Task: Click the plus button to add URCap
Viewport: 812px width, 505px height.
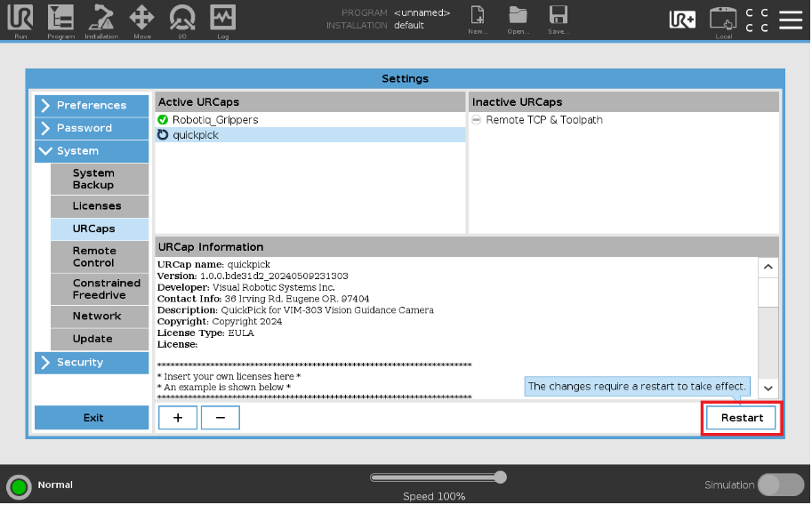Action: point(178,418)
